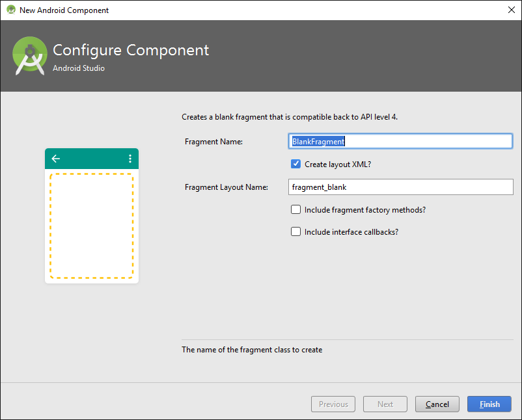Screen dimensions: 522x420
Task: Open the three-dot overflow menu in preview
Action: [130, 159]
